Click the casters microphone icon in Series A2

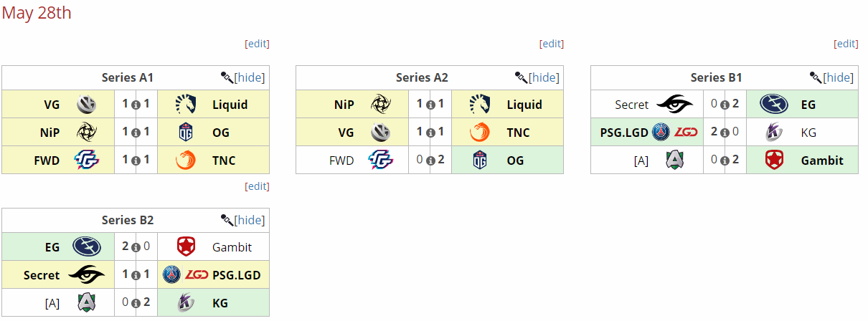tap(521, 77)
